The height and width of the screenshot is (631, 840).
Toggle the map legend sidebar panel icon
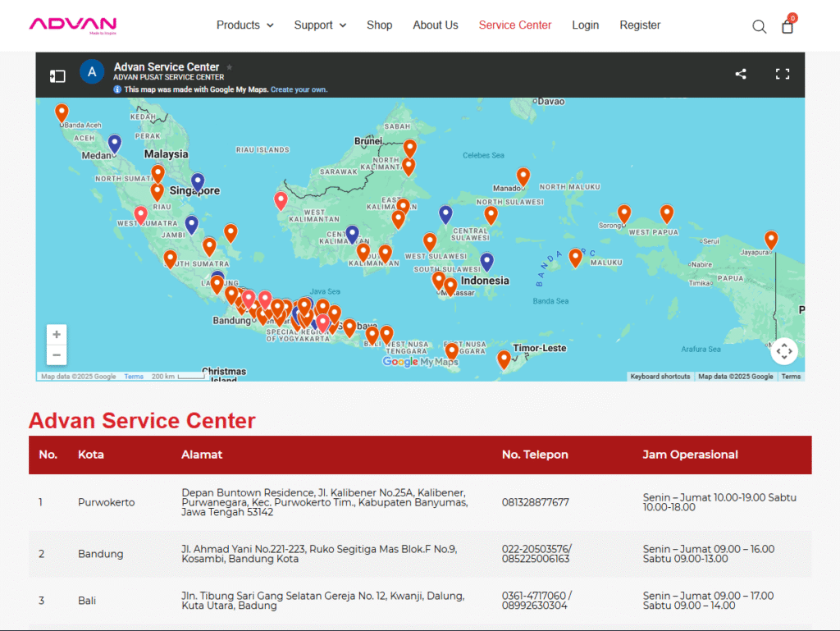pyautogui.click(x=57, y=76)
